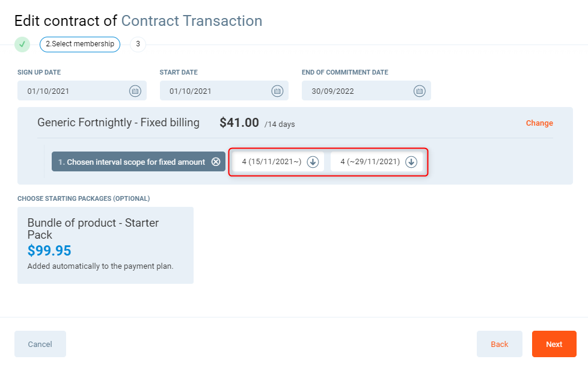Remove the chosen interval scope with X icon
The width and height of the screenshot is (588, 368).
pos(216,162)
